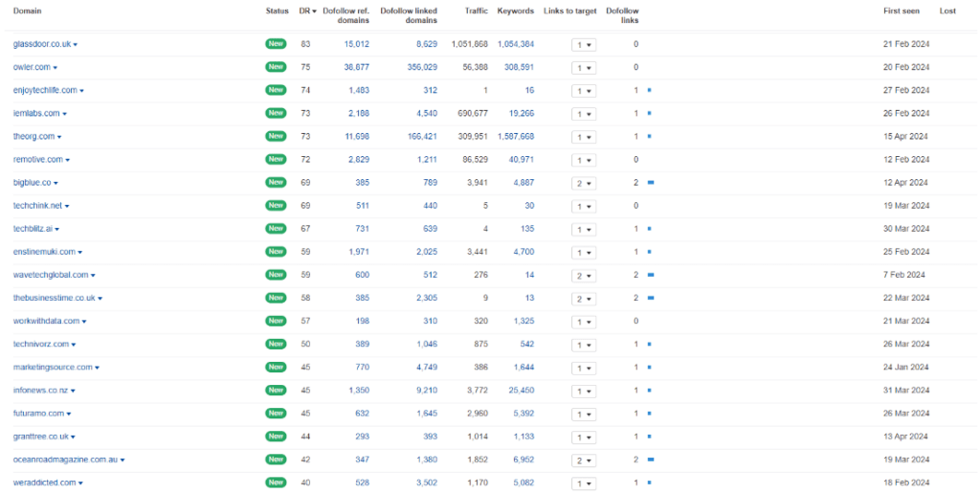Open keywords 1,587,668 for theorg.com
Image resolution: width=980 pixels, height=494 pixels.
(x=516, y=137)
